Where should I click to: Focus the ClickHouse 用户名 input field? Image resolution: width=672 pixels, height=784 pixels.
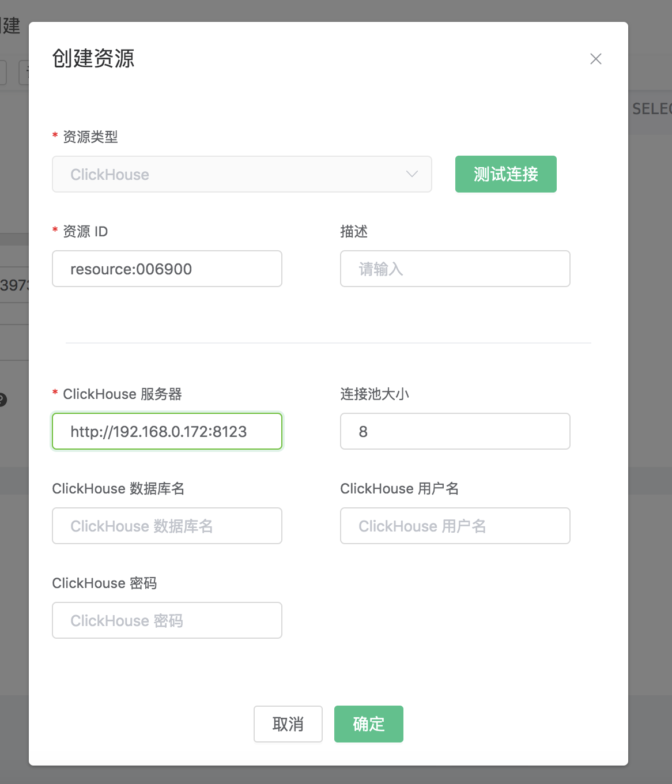[x=455, y=526]
